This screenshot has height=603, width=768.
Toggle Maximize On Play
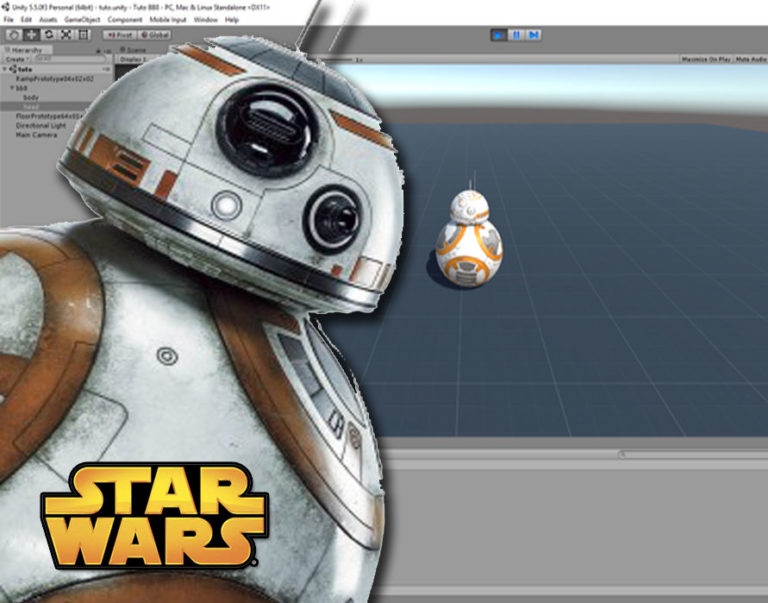click(706, 59)
